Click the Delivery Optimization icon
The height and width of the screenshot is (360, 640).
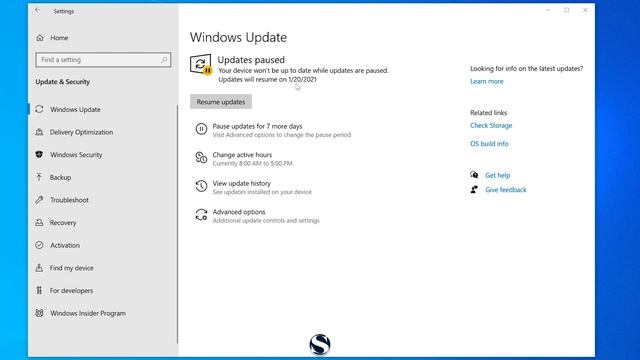point(39,132)
